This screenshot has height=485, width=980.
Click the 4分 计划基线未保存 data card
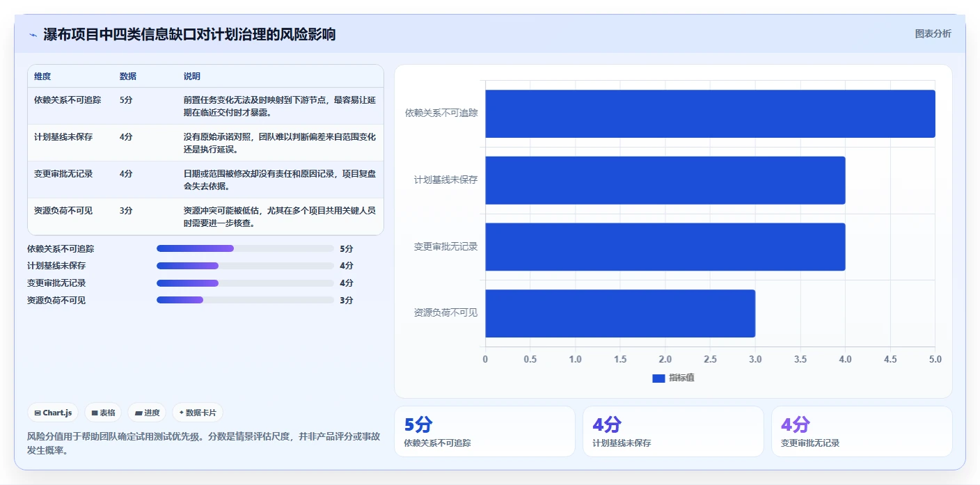pyautogui.click(x=673, y=431)
